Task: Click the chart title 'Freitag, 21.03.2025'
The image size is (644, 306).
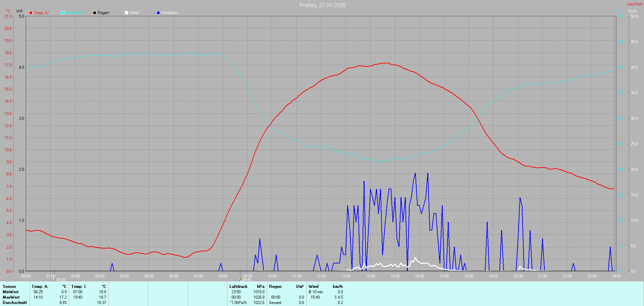Action: click(x=323, y=5)
